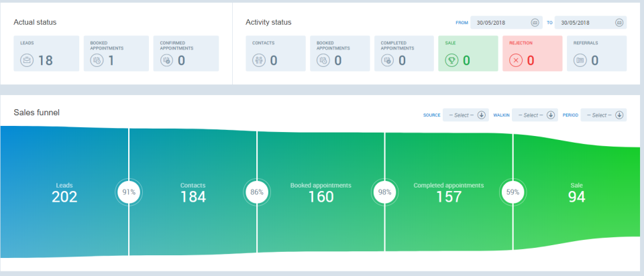Expand the Source select dropdown
This screenshot has height=276, width=644.
(482, 115)
